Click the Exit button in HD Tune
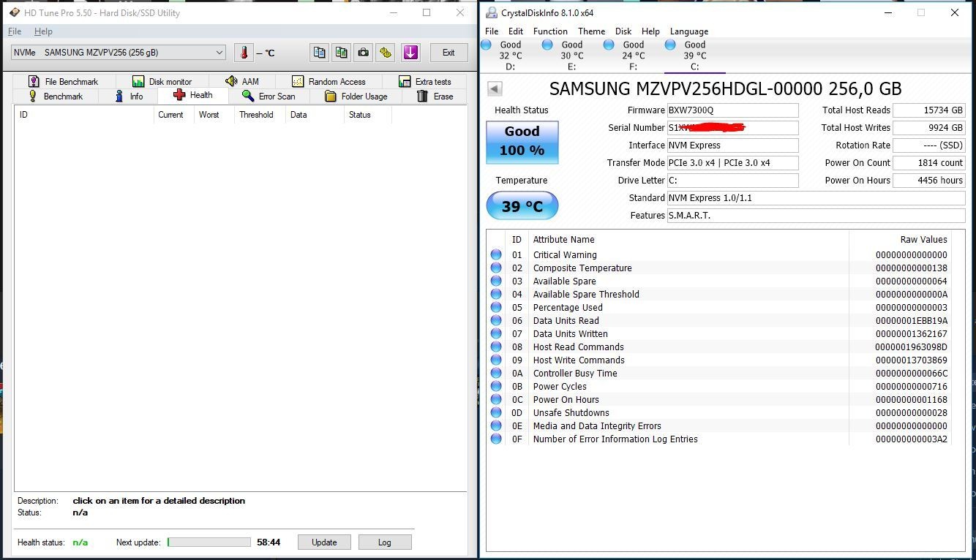 (x=448, y=53)
